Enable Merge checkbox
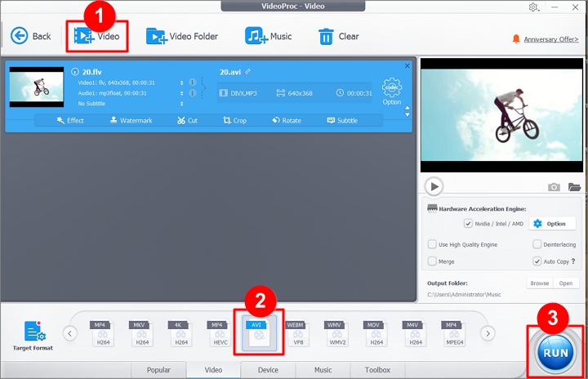The width and height of the screenshot is (588, 379). pyautogui.click(x=432, y=261)
